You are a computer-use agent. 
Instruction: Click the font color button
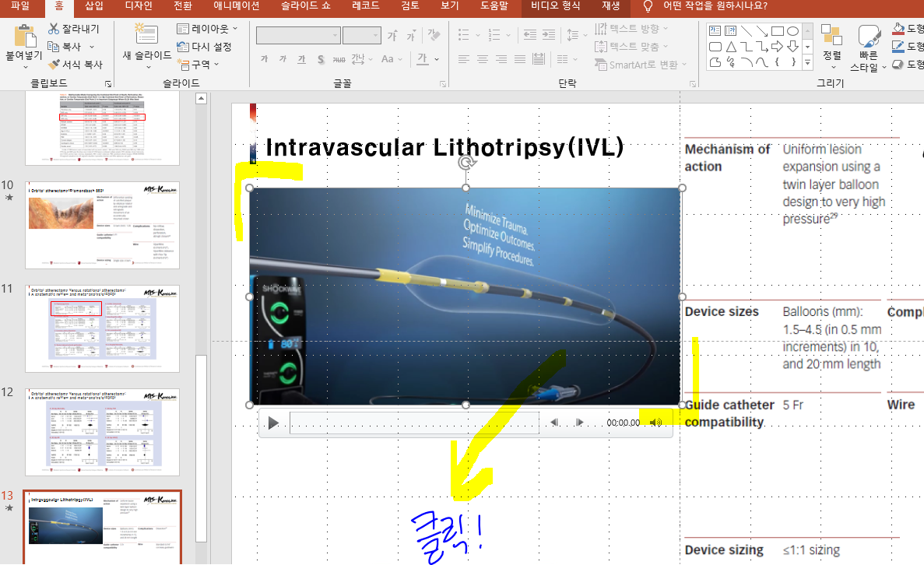coord(423,59)
